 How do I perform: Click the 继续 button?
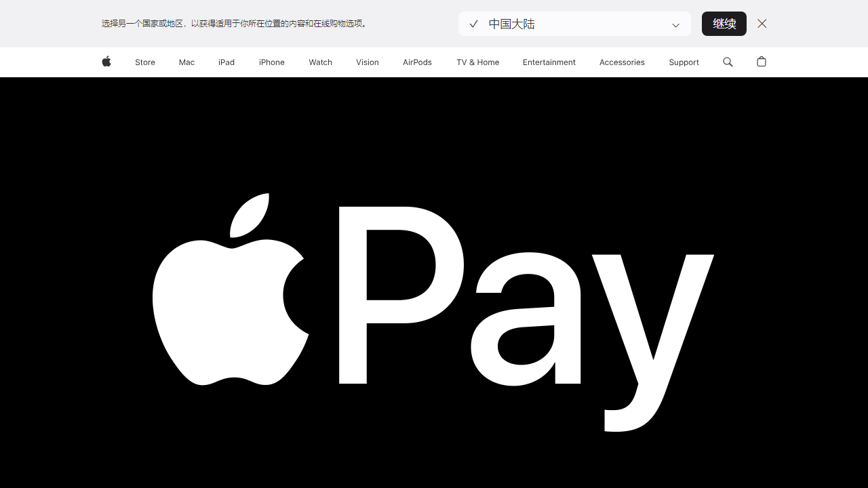pos(724,23)
